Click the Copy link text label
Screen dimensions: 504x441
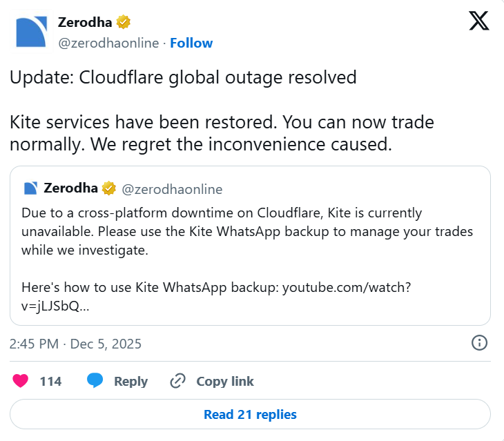pyautogui.click(x=225, y=381)
